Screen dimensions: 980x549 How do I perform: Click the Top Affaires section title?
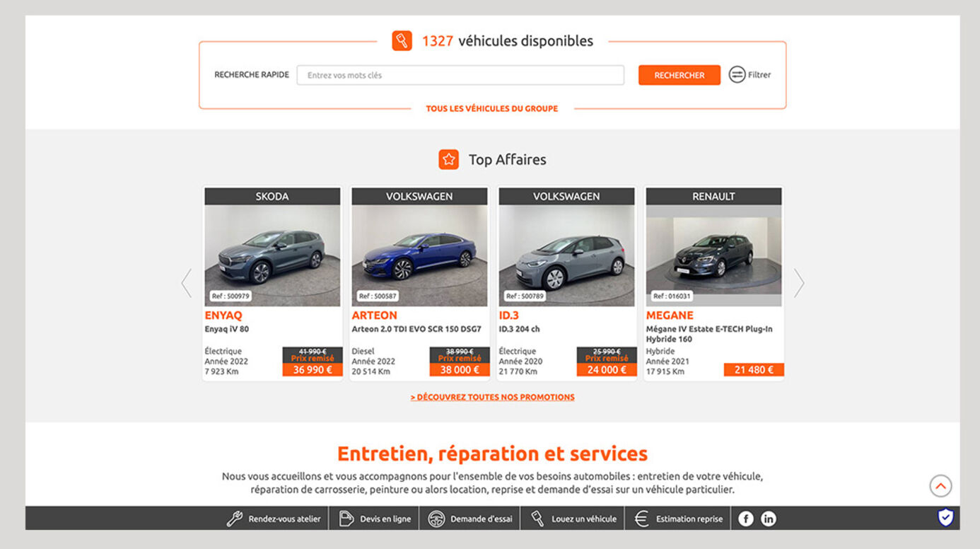[x=507, y=160]
